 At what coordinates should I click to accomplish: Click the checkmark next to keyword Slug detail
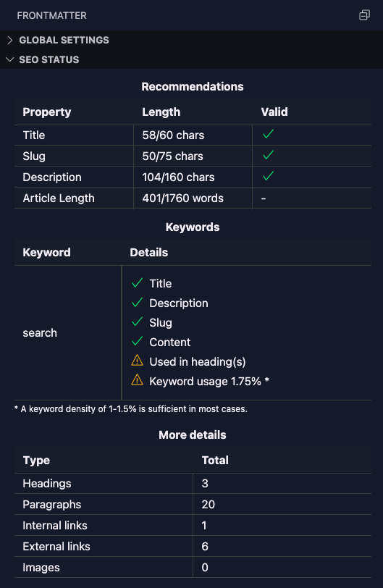click(x=137, y=322)
